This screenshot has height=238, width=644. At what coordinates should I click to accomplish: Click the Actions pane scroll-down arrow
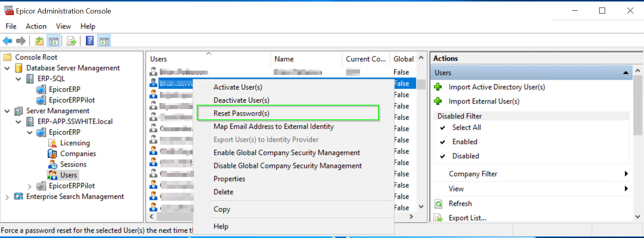tap(638, 217)
